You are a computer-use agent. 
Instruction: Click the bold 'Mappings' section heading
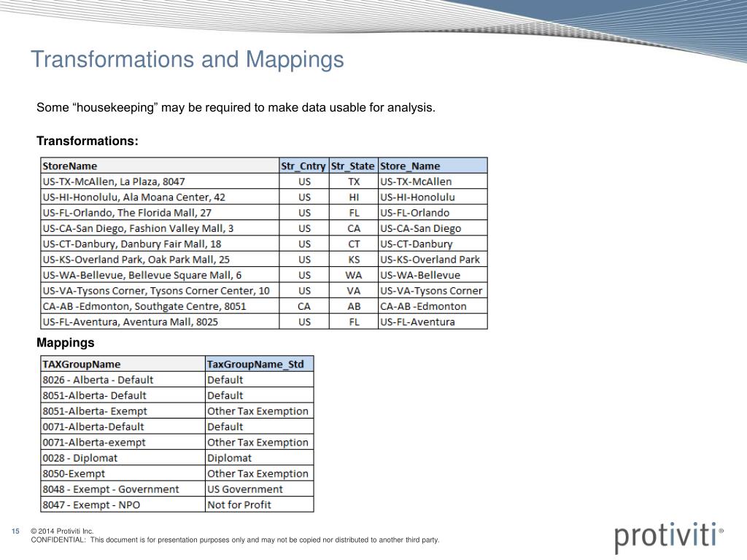click(x=65, y=343)
